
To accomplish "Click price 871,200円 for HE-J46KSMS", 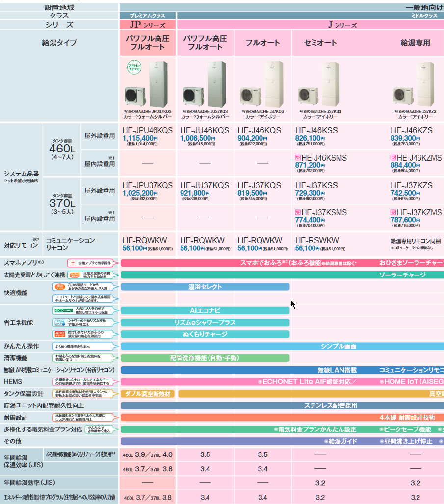I will [310, 165].
